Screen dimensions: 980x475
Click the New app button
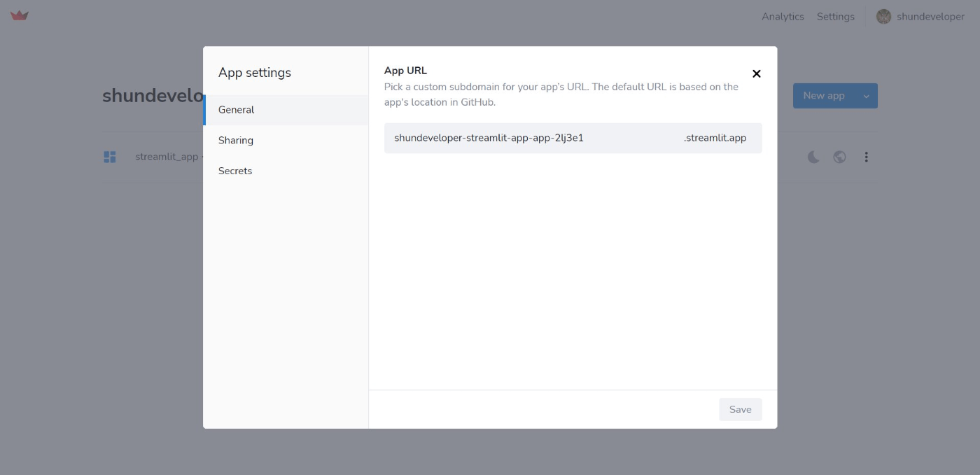pos(824,96)
